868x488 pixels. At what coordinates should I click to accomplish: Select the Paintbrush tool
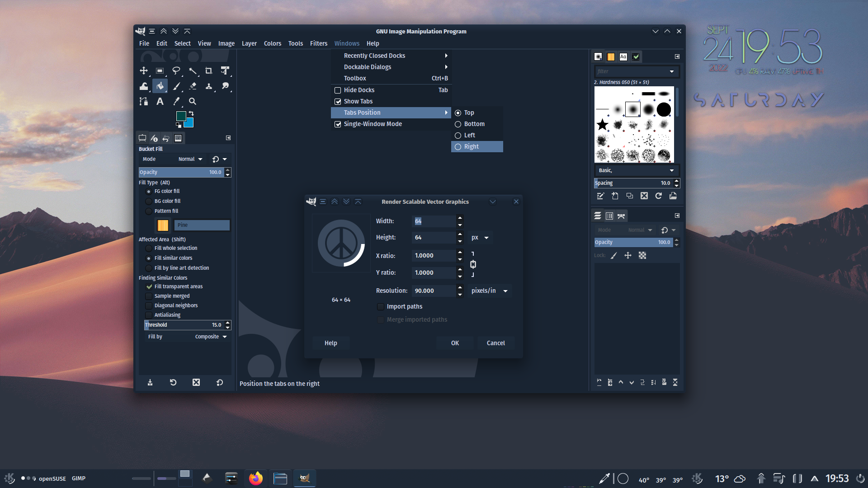coord(176,86)
